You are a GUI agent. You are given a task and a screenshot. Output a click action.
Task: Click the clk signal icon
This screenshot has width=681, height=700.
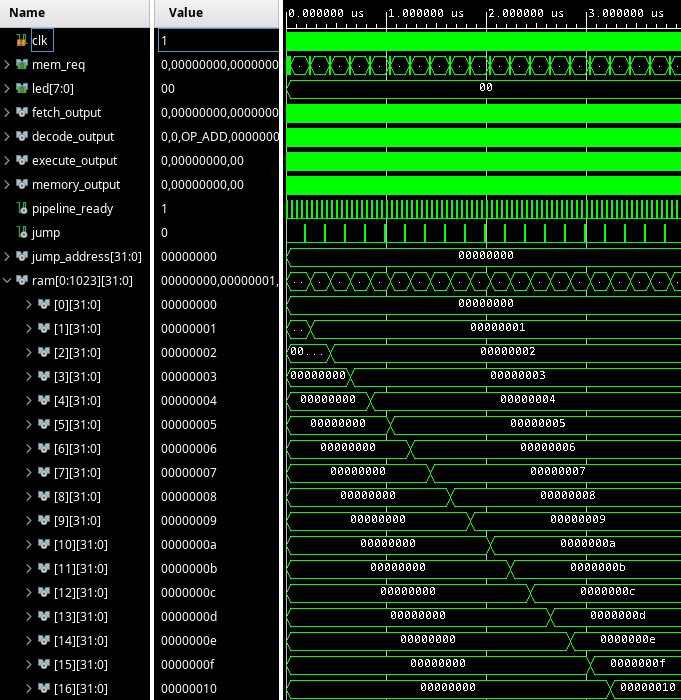pos(21,41)
